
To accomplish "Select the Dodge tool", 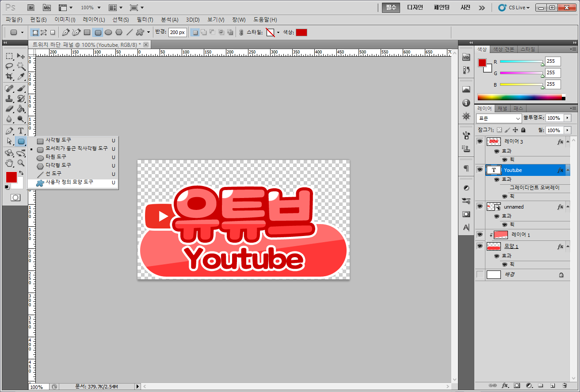I will 21,119.
